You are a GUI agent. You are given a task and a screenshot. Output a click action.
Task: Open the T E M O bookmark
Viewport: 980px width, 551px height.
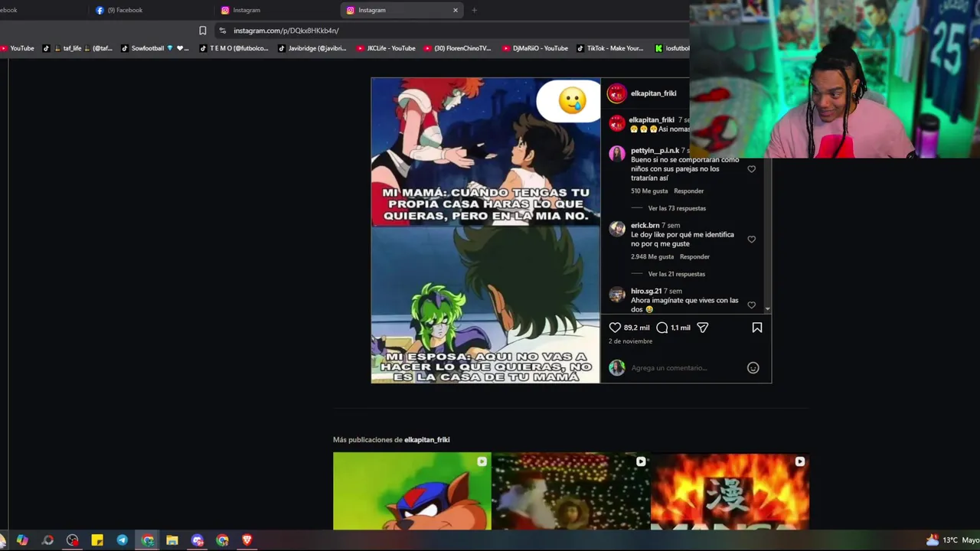point(234,48)
